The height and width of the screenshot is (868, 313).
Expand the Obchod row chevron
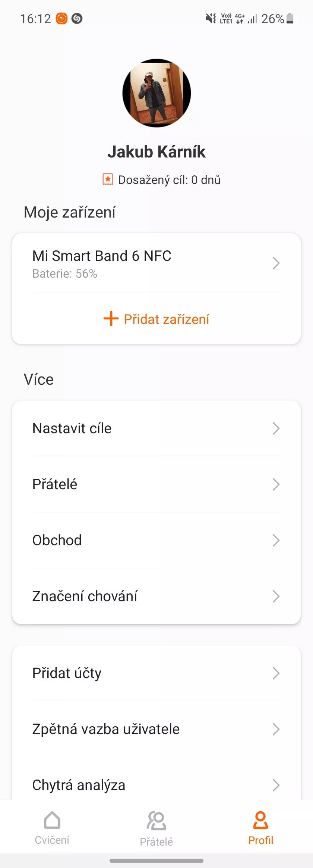coord(276,540)
